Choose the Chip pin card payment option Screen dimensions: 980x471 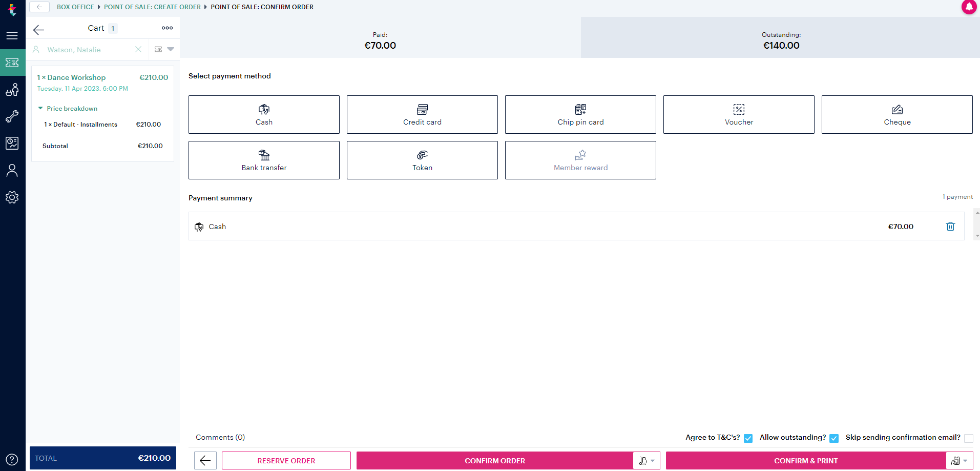[580, 114]
